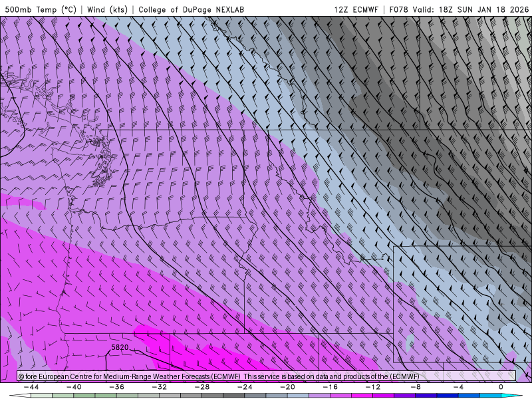The height and width of the screenshot is (399, 532).
Task: Click the "-16" color scale label
Action: (x=330, y=387)
